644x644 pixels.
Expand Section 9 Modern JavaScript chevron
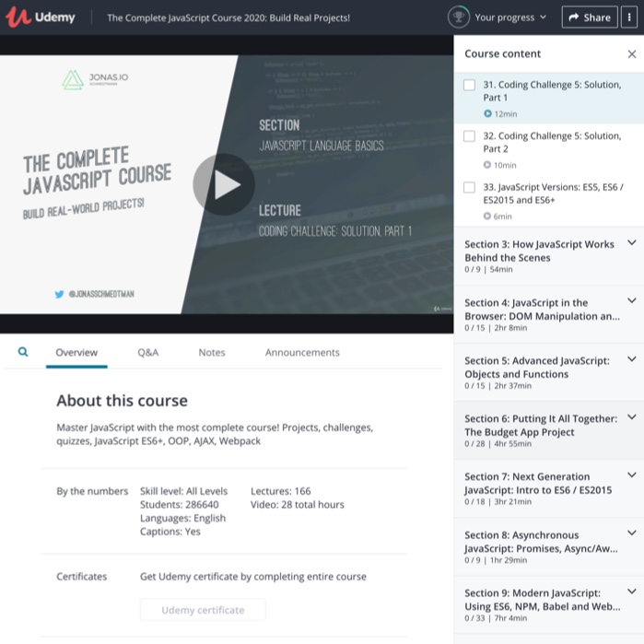click(x=632, y=591)
